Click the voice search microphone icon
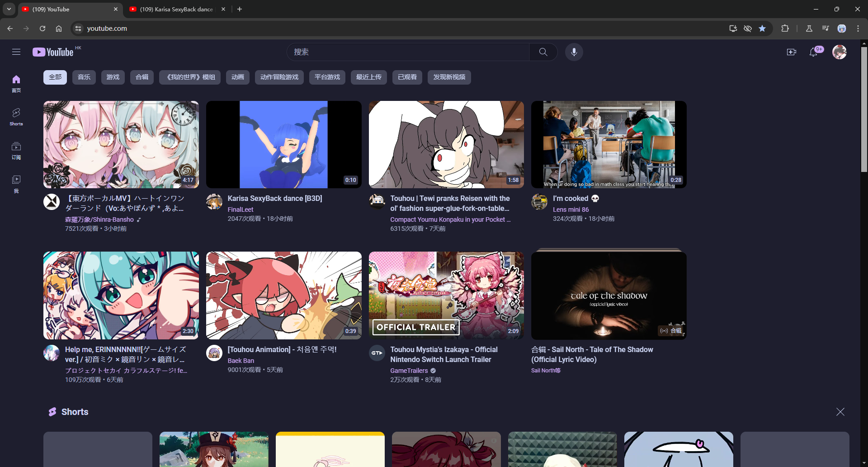The width and height of the screenshot is (868, 467). (x=574, y=52)
